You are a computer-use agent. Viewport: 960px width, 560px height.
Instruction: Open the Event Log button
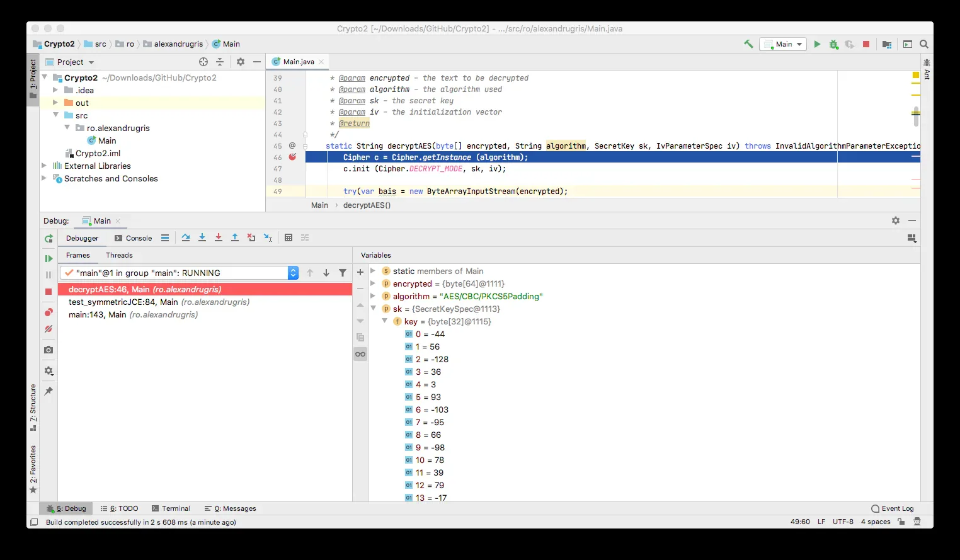[x=893, y=508]
